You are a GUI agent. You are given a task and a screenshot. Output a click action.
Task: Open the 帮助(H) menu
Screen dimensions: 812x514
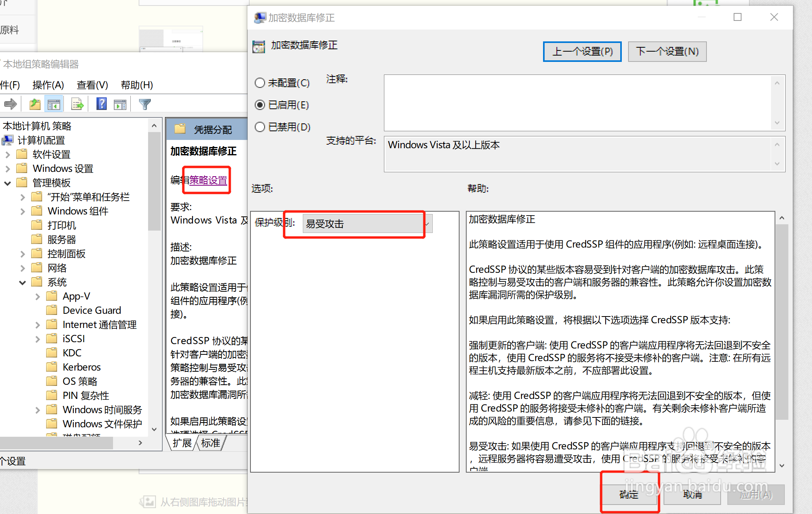click(x=137, y=85)
